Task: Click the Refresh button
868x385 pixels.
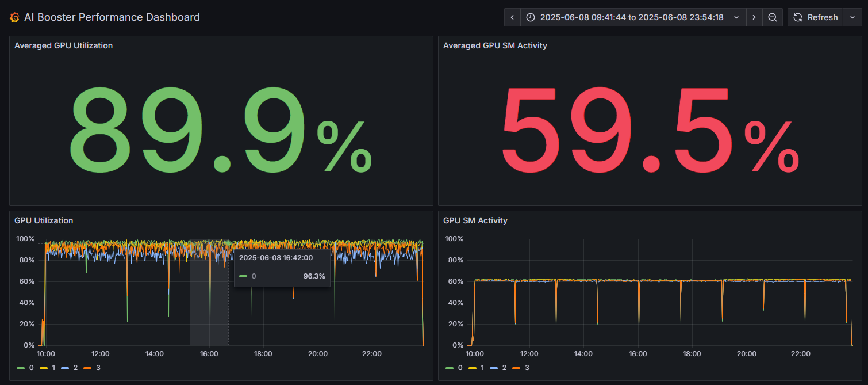Action: click(x=815, y=17)
